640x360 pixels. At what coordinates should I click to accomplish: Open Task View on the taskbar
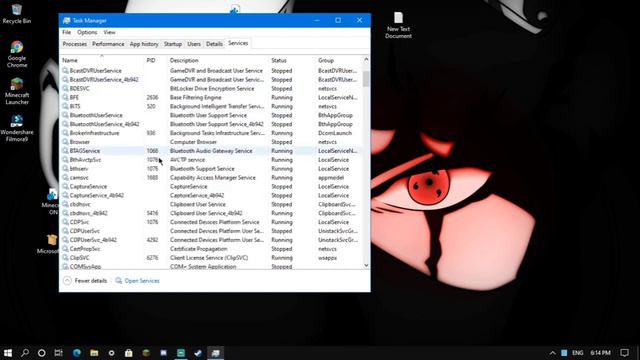(58, 353)
